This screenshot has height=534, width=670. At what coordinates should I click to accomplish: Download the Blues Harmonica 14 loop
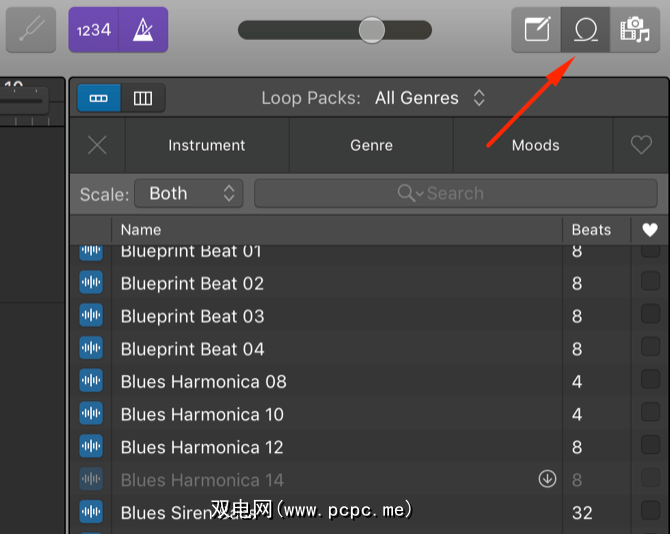(x=547, y=479)
